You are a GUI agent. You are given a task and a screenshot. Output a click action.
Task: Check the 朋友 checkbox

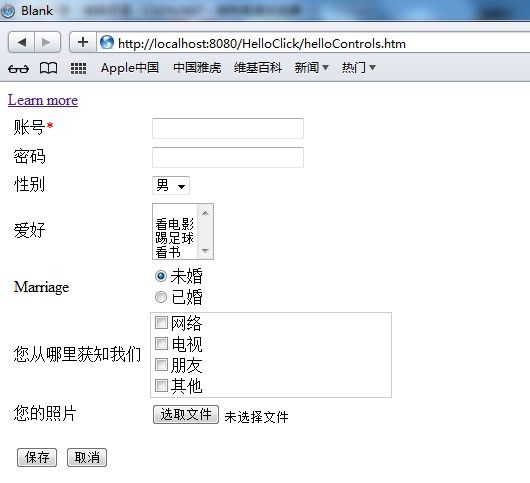161,364
